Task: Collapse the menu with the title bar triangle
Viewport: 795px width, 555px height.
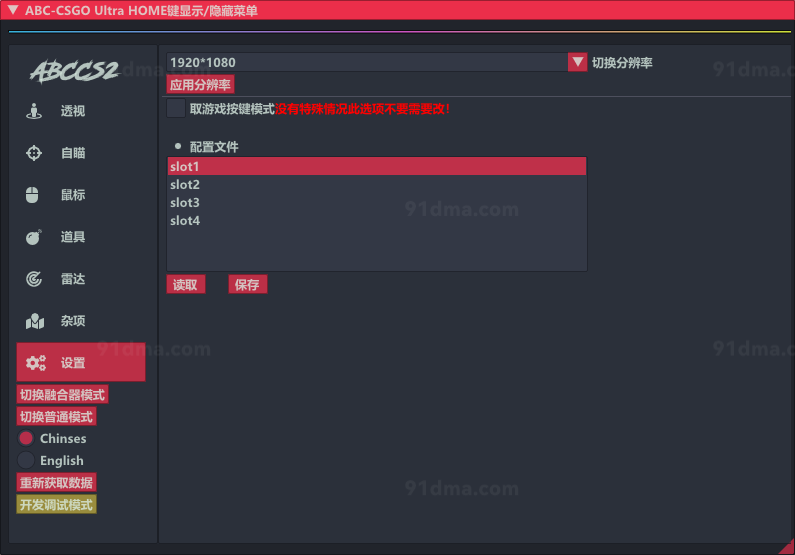Action: point(12,9)
